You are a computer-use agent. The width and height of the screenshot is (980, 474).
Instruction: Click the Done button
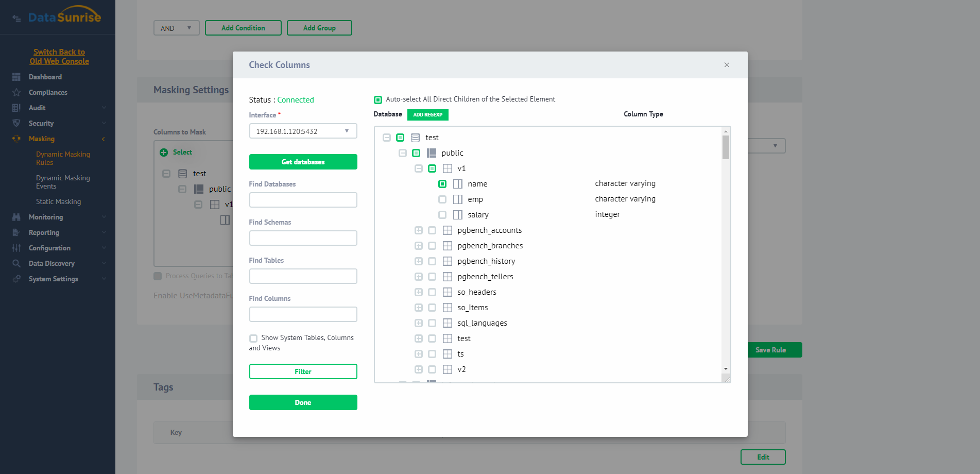(x=303, y=402)
